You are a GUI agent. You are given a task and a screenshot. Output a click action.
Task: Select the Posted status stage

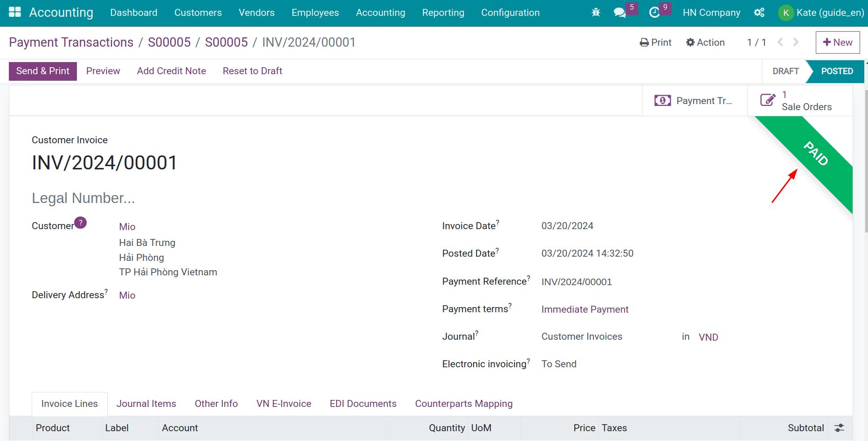(x=837, y=71)
